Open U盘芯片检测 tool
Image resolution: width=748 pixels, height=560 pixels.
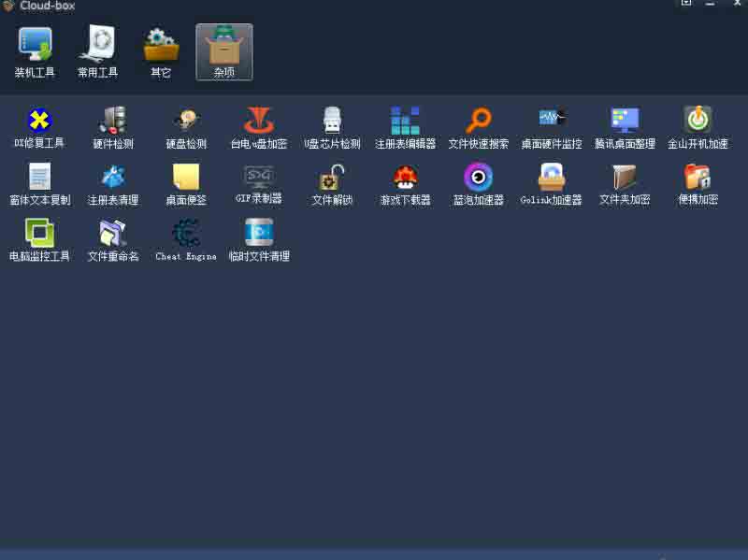pyautogui.click(x=332, y=128)
